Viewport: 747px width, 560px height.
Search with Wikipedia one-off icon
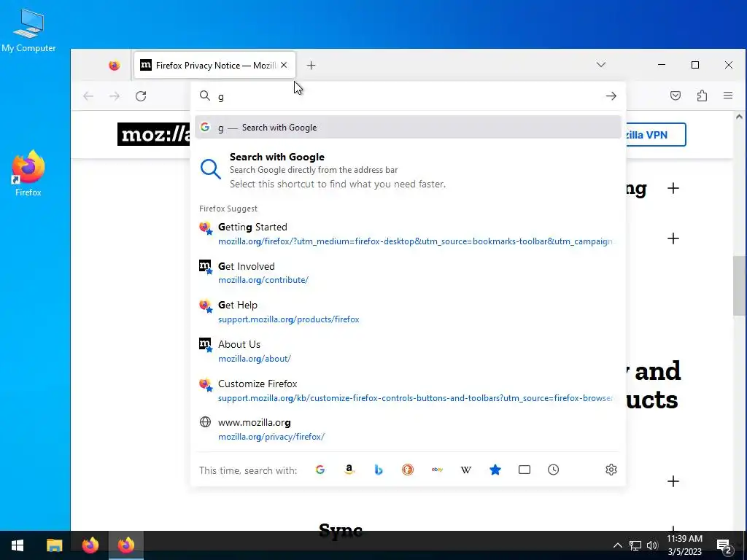(466, 470)
